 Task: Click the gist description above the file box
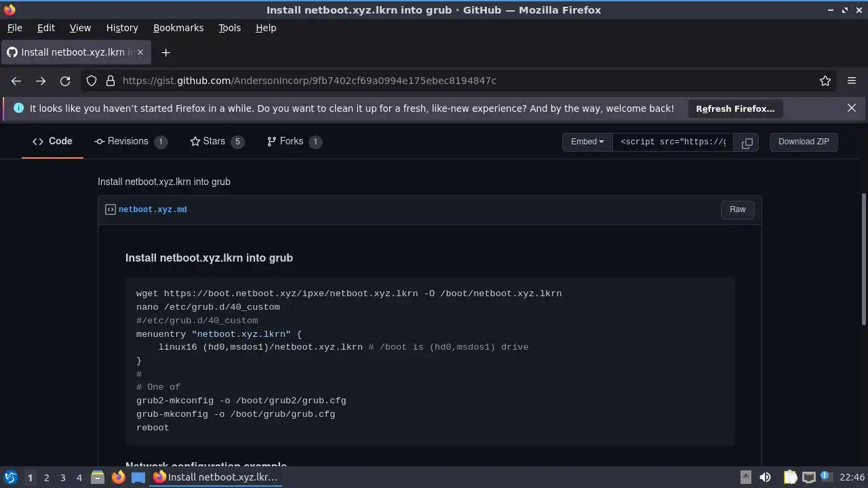164,182
